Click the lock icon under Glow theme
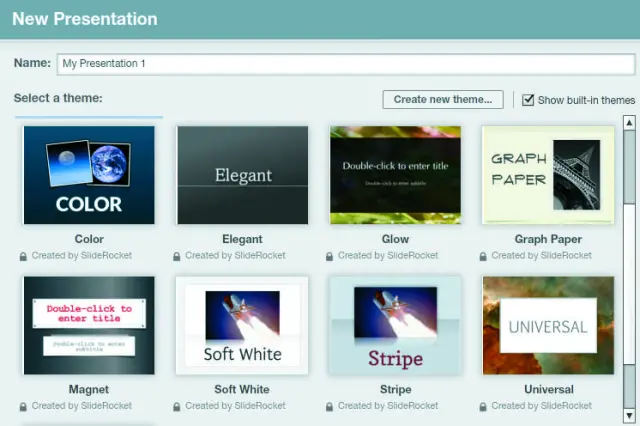Screen dimensions: 640x426 click(330, 256)
